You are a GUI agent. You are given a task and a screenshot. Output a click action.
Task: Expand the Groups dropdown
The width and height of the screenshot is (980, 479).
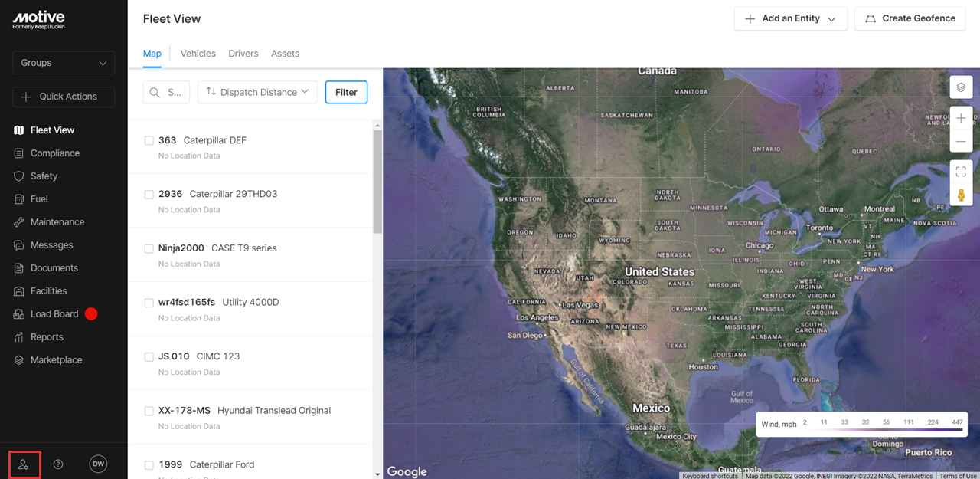(64, 63)
